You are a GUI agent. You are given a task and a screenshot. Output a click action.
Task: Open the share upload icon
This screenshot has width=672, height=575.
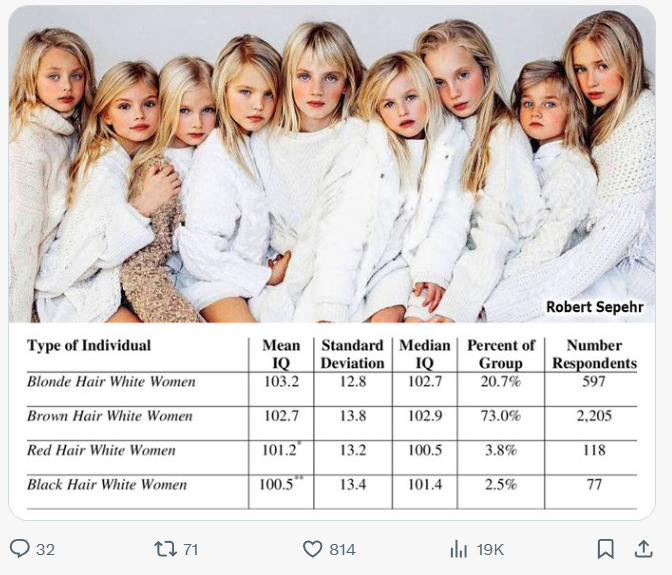click(x=643, y=549)
